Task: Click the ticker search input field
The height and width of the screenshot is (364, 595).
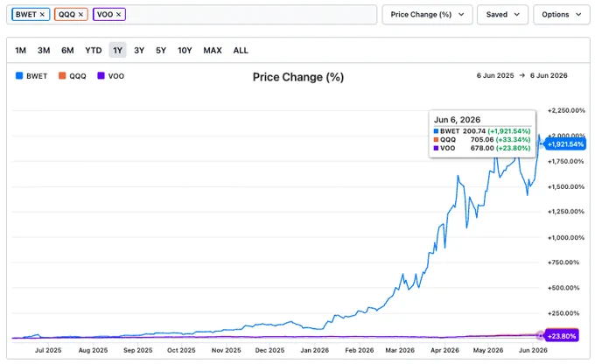Action: tap(250, 14)
